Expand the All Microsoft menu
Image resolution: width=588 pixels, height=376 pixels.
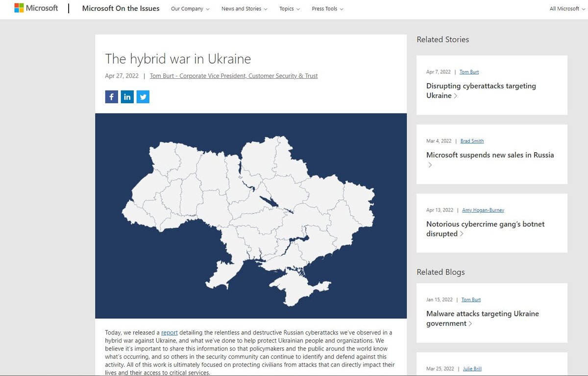[567, 9]
